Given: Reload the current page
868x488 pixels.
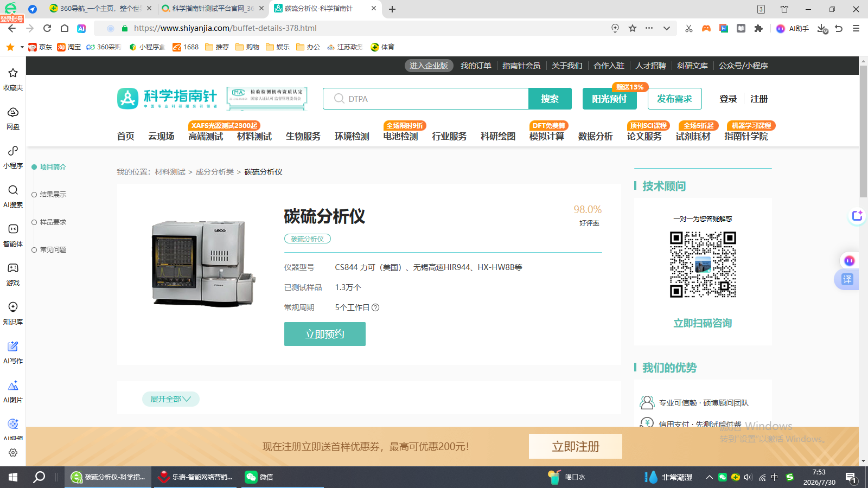Looking at the screenshot, I should (47, 28).
